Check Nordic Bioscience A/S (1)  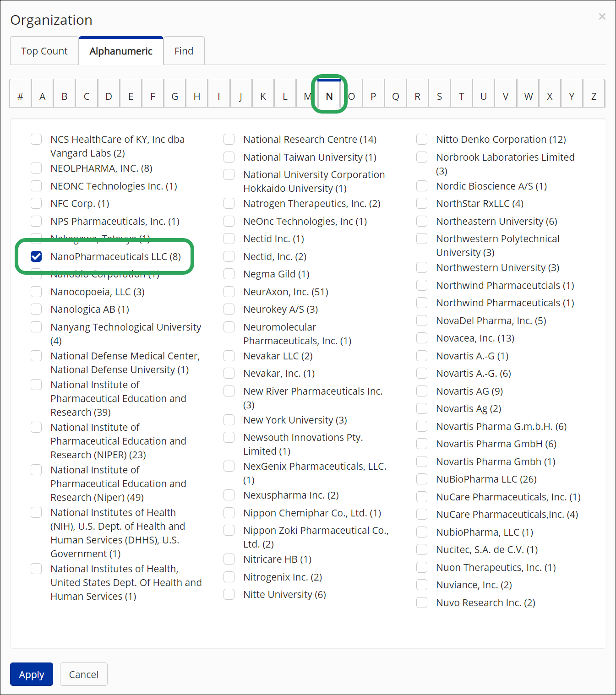point(422,186)
